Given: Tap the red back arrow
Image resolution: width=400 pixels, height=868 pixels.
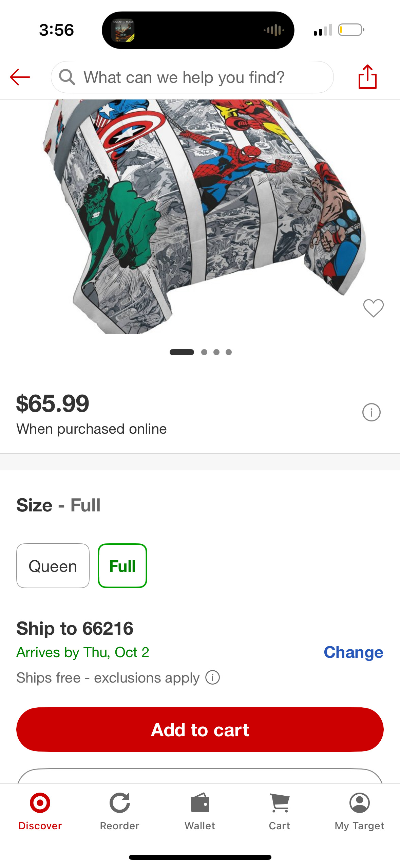Looking at the screenshot, I should pos(20,77).
